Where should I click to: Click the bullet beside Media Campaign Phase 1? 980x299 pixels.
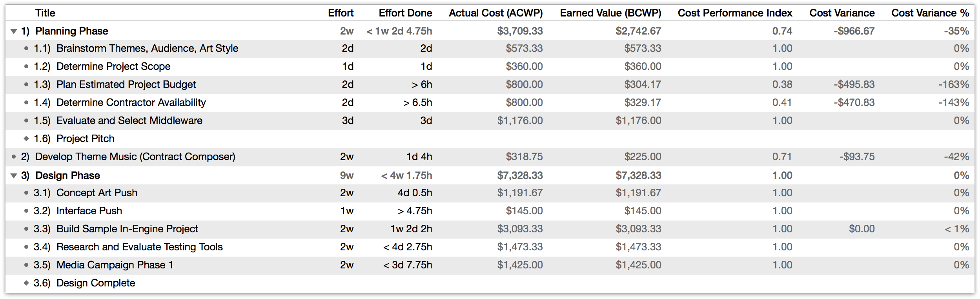click(x=26, y=265)
